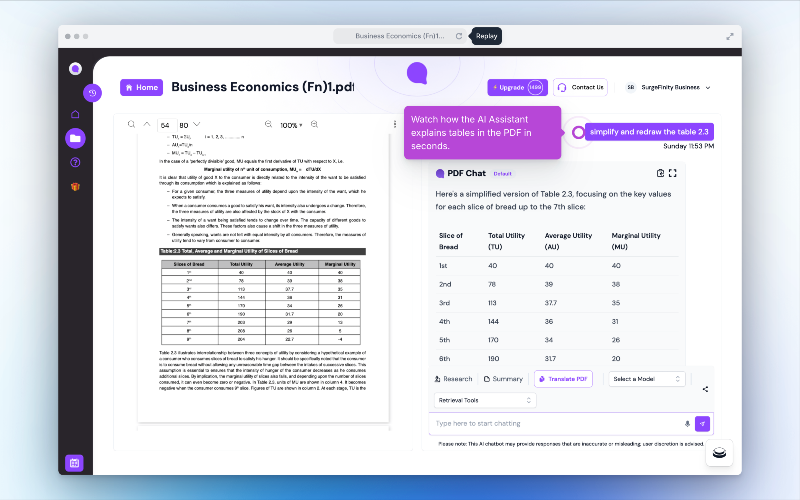This screenshot has height=500, width=800.
Task: Click the Replay button
Action: coord(486,36)
